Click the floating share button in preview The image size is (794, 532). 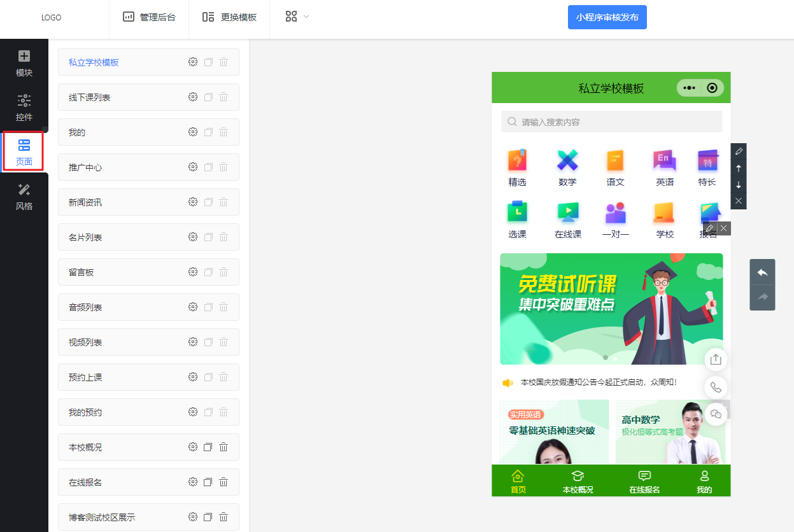point(716,359)
